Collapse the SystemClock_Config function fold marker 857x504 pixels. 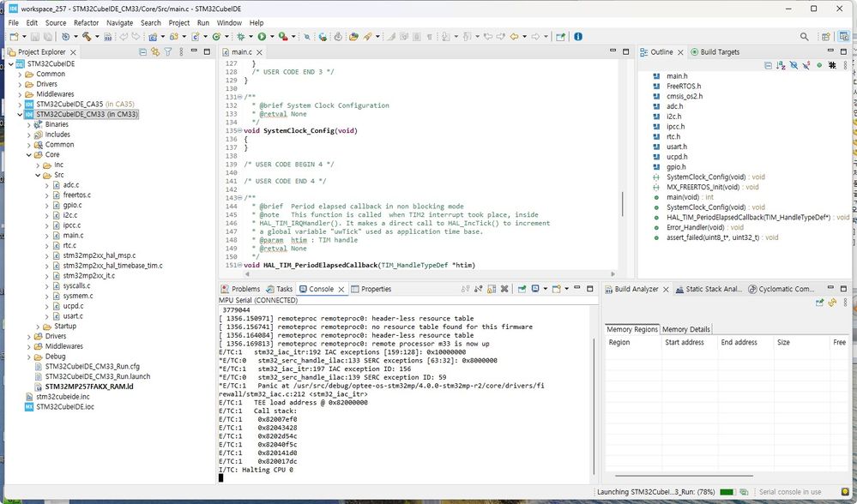240,131
